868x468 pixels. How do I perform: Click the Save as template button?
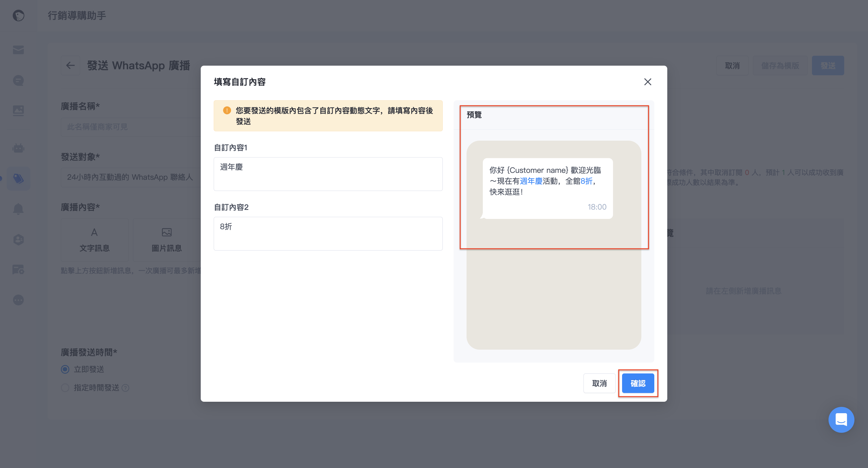pyautogui.click(x=780, y=66)
